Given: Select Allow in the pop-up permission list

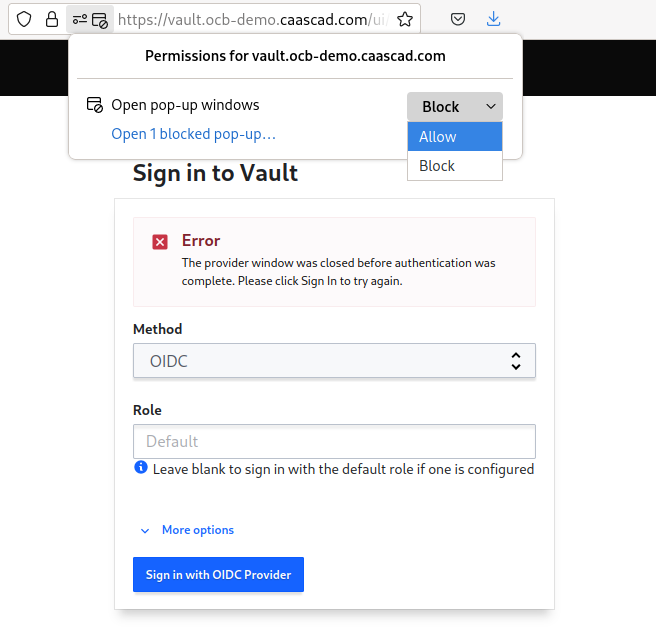Looking at the screenshot, I should [x=455, y=136].
